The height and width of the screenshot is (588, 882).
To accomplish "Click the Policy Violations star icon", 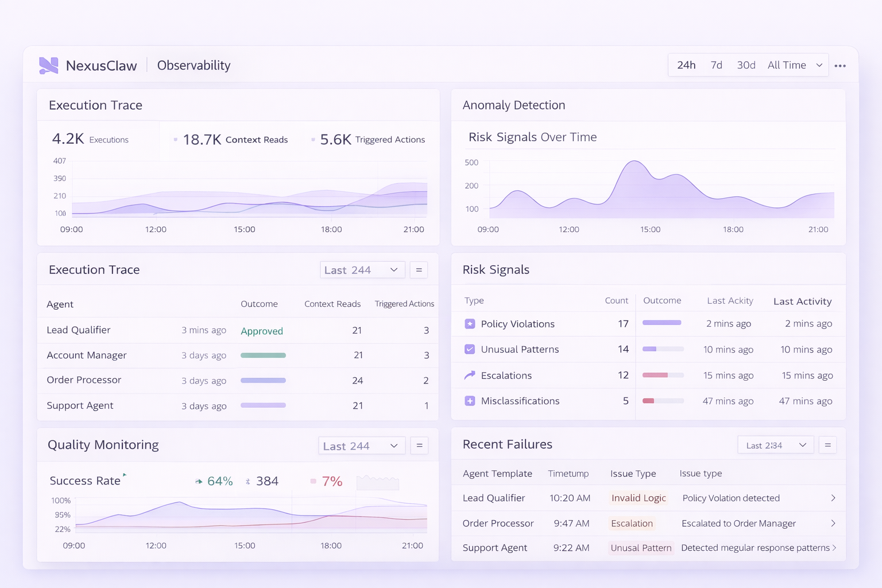I will click(x=470, y=323).
